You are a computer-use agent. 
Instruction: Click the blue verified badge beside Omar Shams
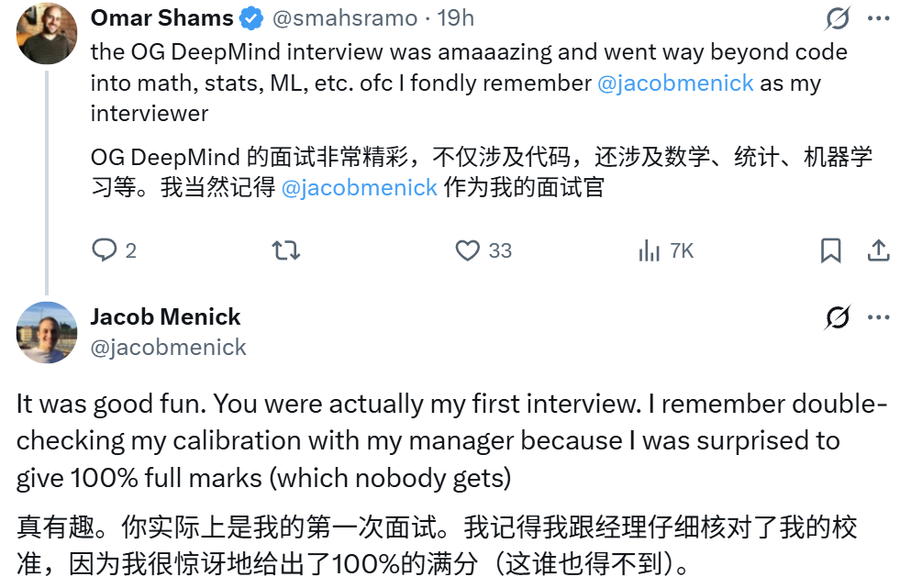[250, 18]
